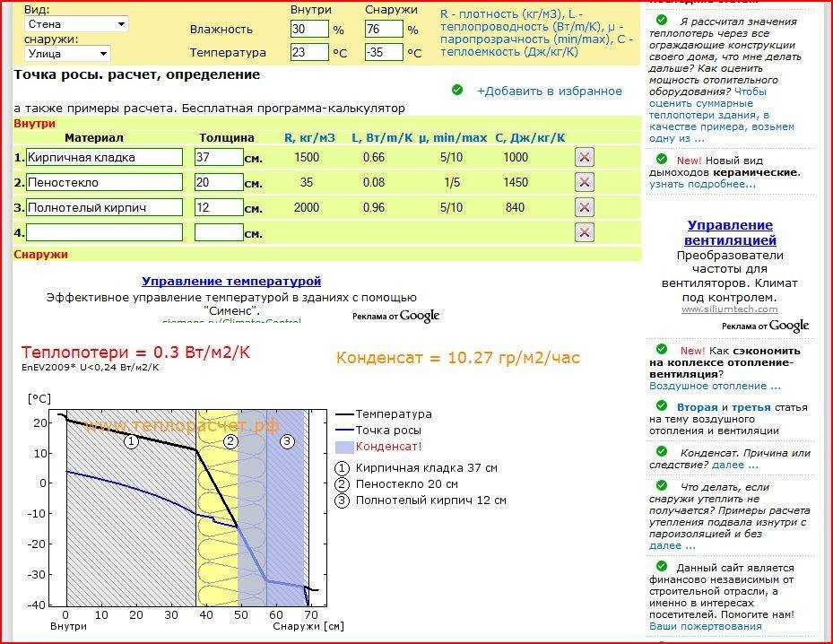Edit material name Кирпичная кладка
The image size is (833, 644).
104,157
